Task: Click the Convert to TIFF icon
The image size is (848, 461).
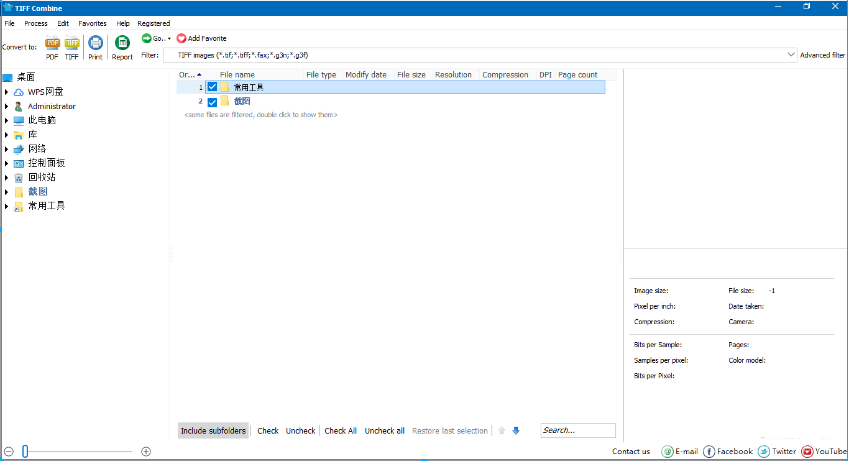Action: point(72,43)
